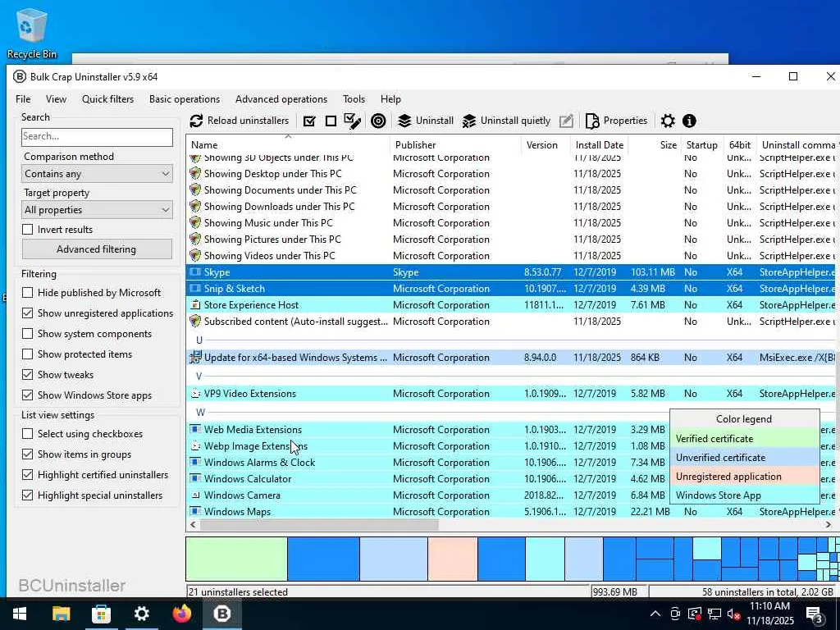Click the Windows Calculator row icon
Image resolution: width=840 pixels, height=630 pixels.
click(195, 479)
